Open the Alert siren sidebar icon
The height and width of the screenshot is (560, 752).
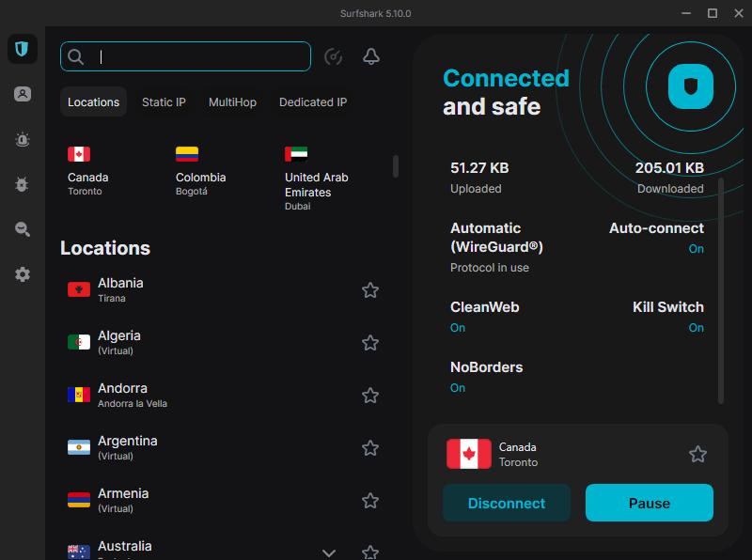click(22, 139)
